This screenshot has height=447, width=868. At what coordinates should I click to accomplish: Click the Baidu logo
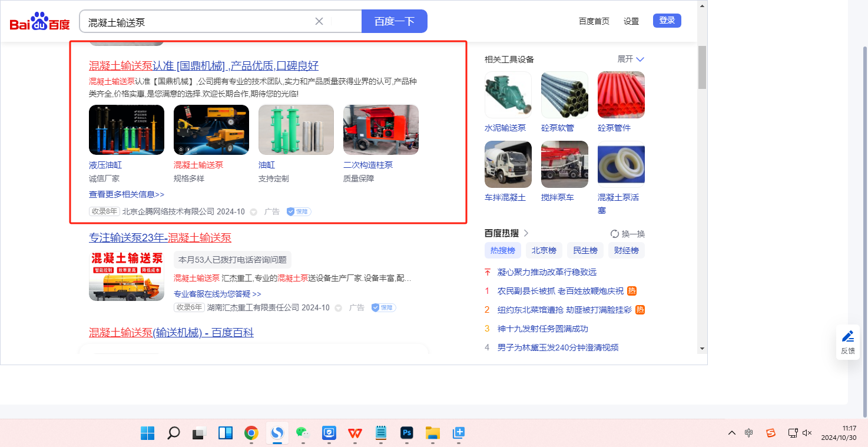pyautogui.click(x=39, y=21)
